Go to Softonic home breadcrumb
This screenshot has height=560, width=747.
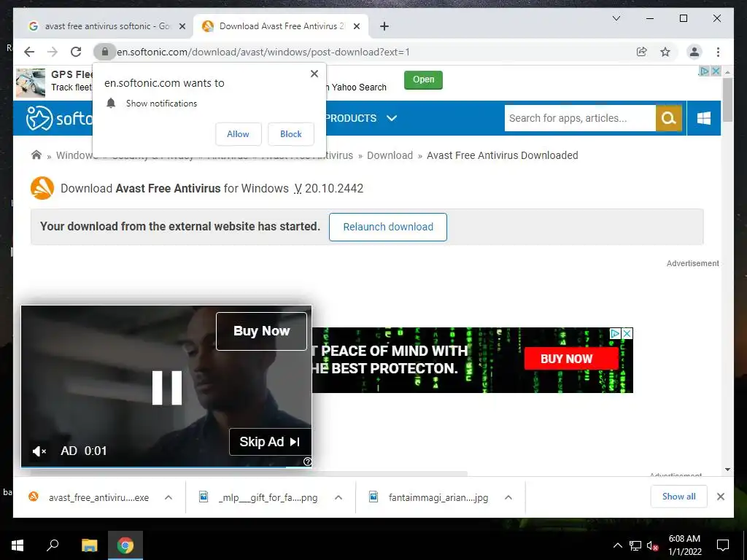(x=36, y=155)
